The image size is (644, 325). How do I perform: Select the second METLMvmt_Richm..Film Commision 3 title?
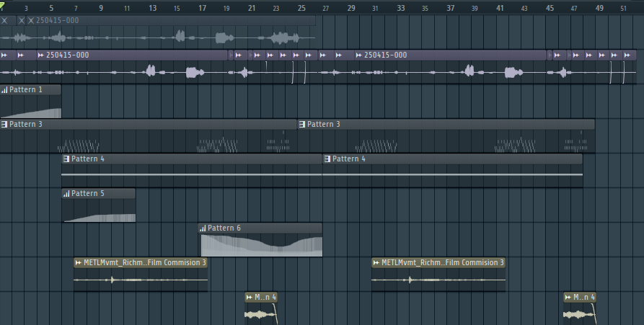443,262
